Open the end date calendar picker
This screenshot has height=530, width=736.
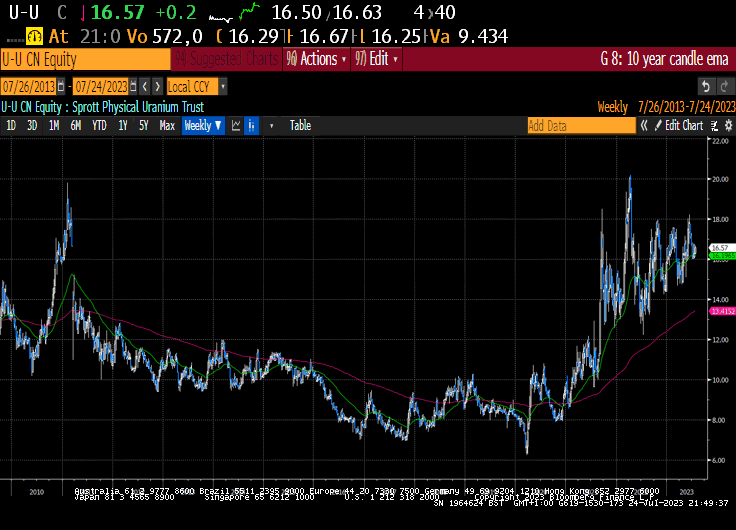[133, 87]
